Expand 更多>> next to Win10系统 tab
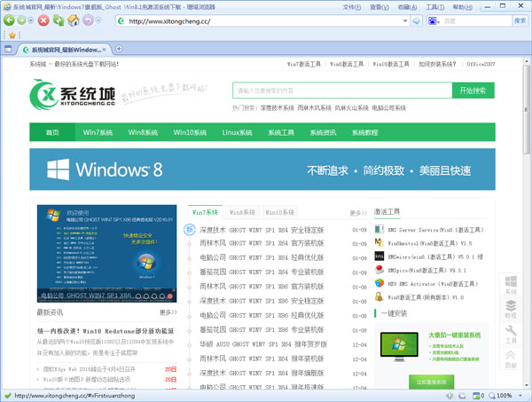The height and width of the screenshot is (402, 532). (x=358, y=213)
